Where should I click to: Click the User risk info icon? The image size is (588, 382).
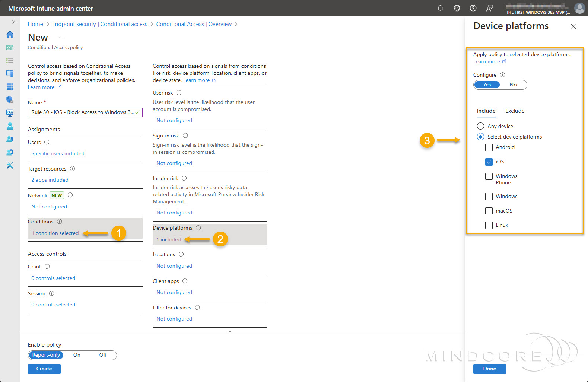pos(179,93)
